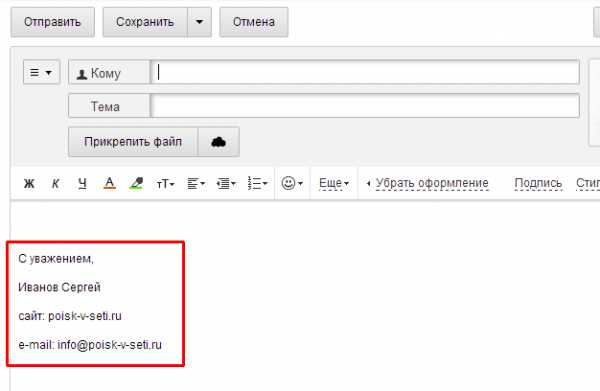Screen dimensions: 600x391
Task: Open the Подпись signature menu
Action: pyautogui.click(x=538, y=183)
